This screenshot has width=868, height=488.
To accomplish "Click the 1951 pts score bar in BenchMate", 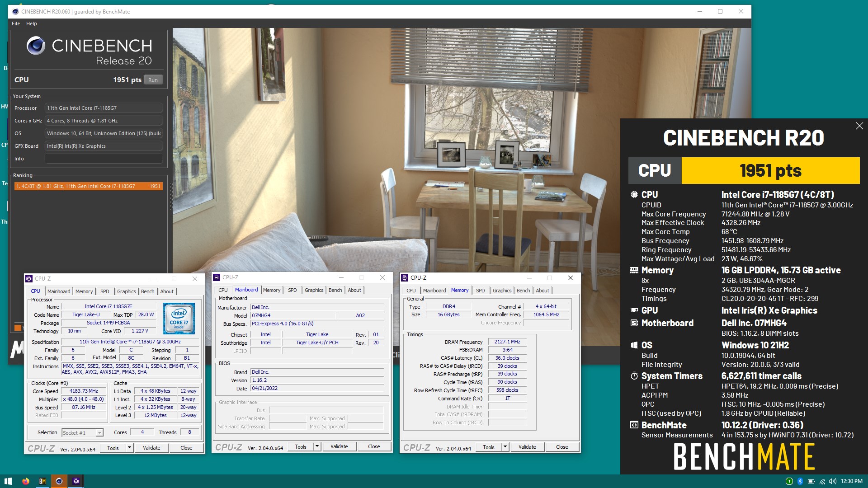I will tap(770, 171).
